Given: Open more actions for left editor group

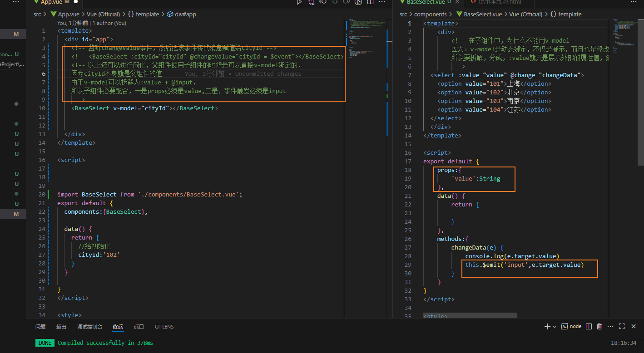Looking at the screenshot, I should 382,2.
